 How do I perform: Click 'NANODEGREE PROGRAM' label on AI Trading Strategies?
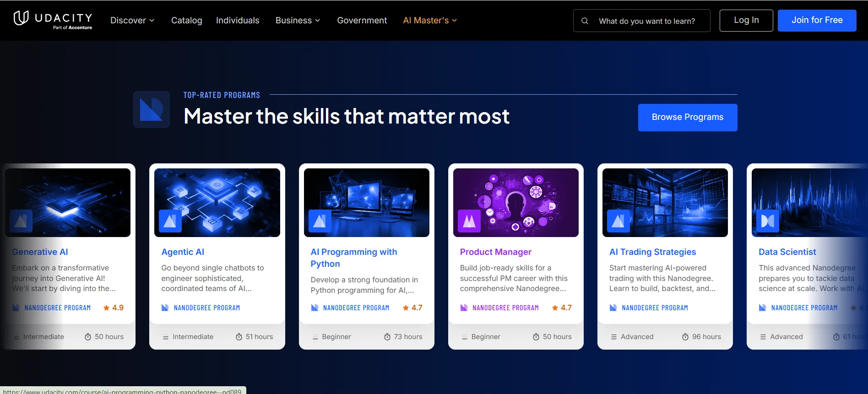coord(655,308)
